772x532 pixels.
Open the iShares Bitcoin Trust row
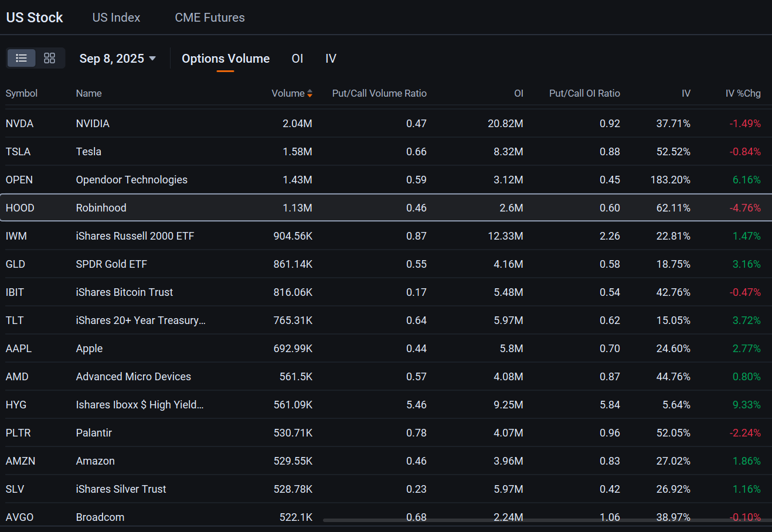point(386,292)
